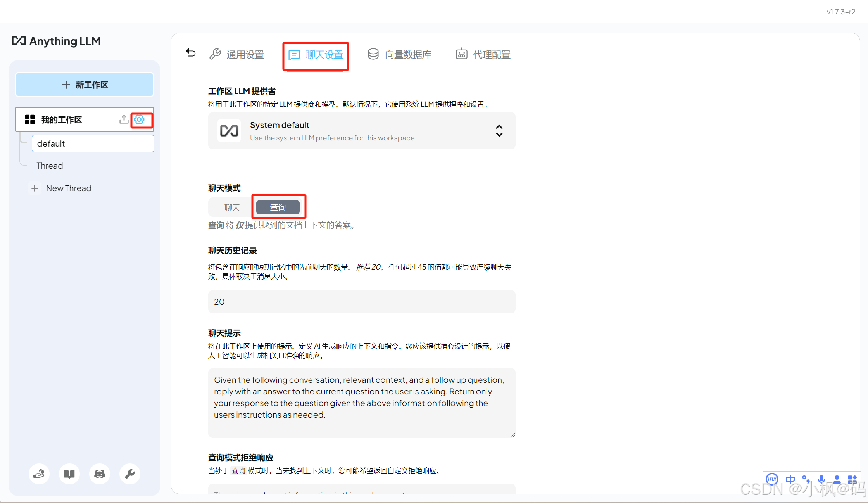
Task: Click the 新工作区 button
Action: pyautogui.click(x=85, y=85)
